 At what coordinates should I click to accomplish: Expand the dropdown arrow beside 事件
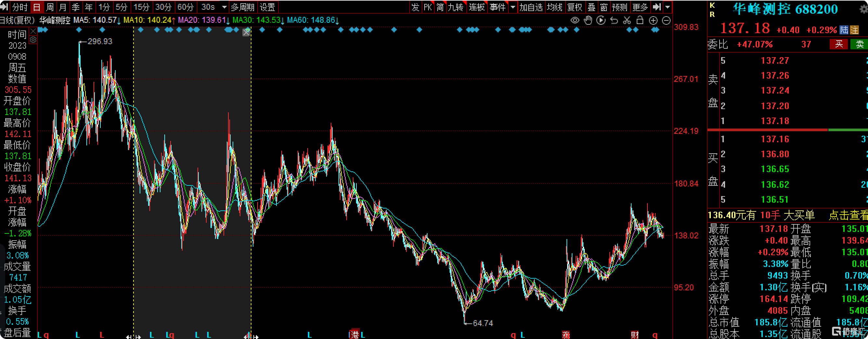(513, 7)
